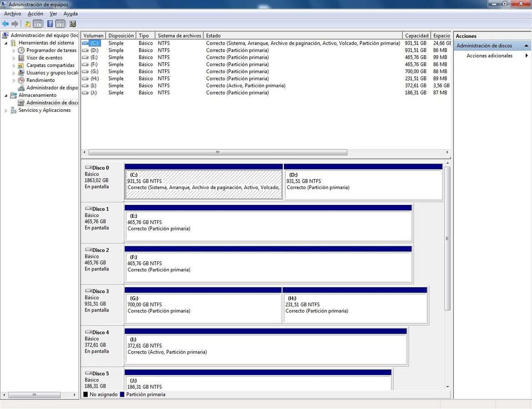Click the disk settings toolbar icon
This screenshot has width=532, height=409.
coord(73,24)
